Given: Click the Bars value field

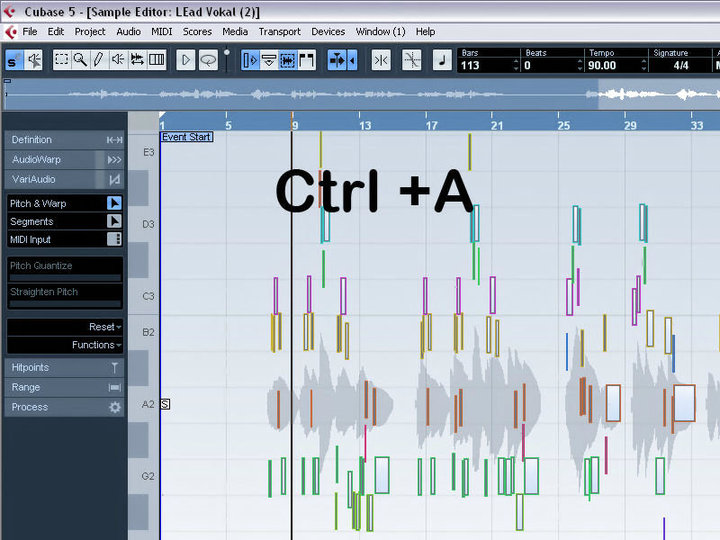Looking at the screenshot, I should (x=485, y=65).
